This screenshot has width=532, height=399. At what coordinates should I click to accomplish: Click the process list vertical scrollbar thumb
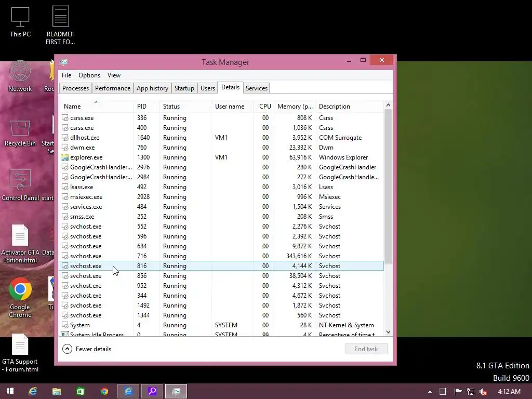(x=388, y=187)
